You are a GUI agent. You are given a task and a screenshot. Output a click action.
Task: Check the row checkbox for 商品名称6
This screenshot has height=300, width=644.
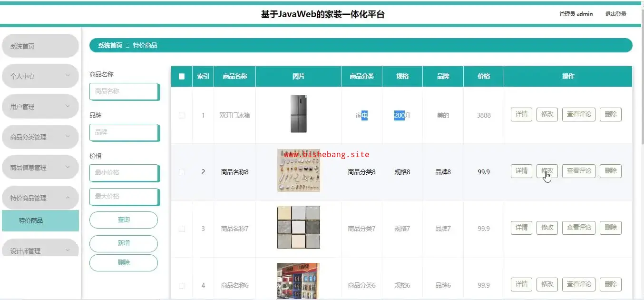click(x=182, y=285)
